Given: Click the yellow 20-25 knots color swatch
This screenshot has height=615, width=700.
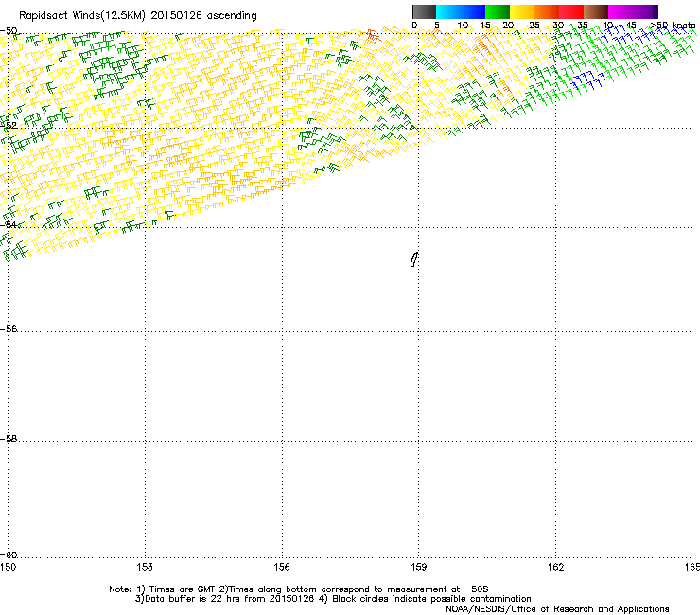Looking at the screenshot, I should tap(522, 11).
